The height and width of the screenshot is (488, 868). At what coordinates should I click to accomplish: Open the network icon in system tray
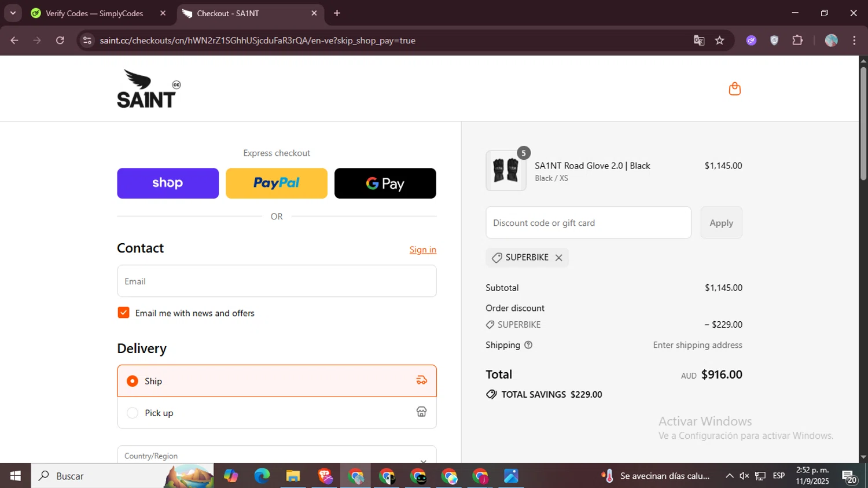pyautogui.click(x=760, y=476)
